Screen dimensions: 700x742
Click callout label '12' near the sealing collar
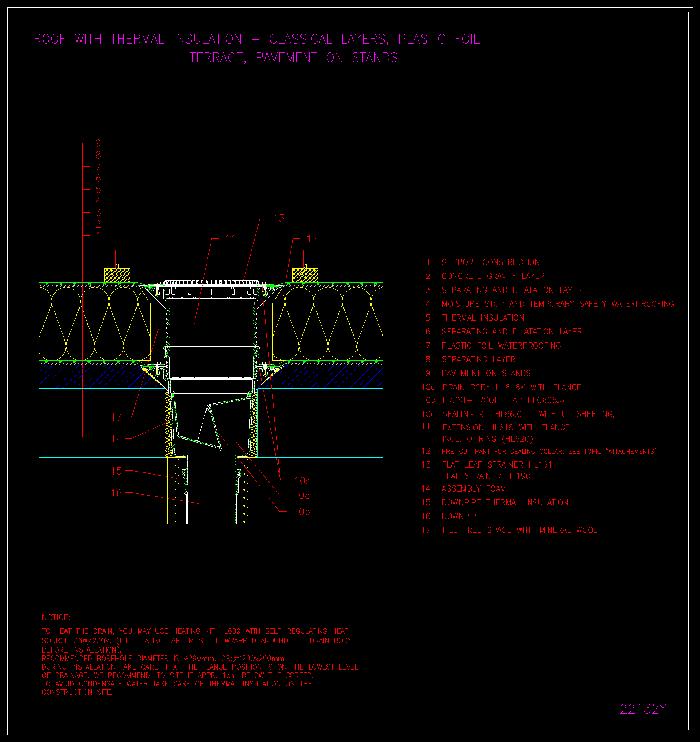pos(312,239)
